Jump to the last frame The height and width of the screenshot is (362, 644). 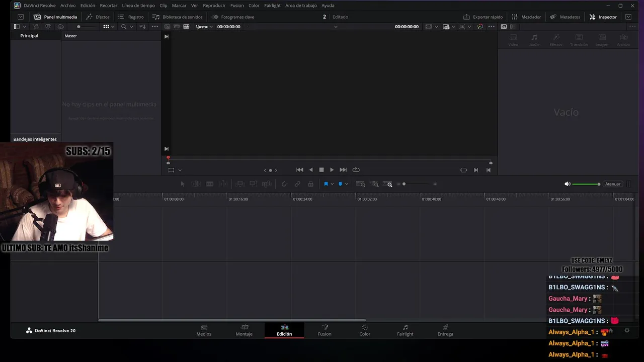(x=343, y=170)
